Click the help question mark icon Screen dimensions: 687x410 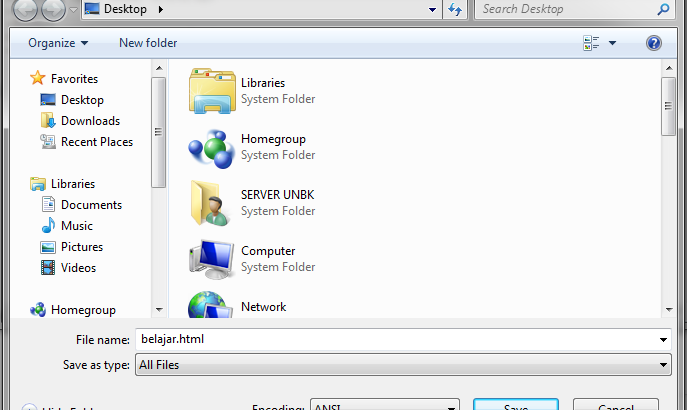pos(654,43)
